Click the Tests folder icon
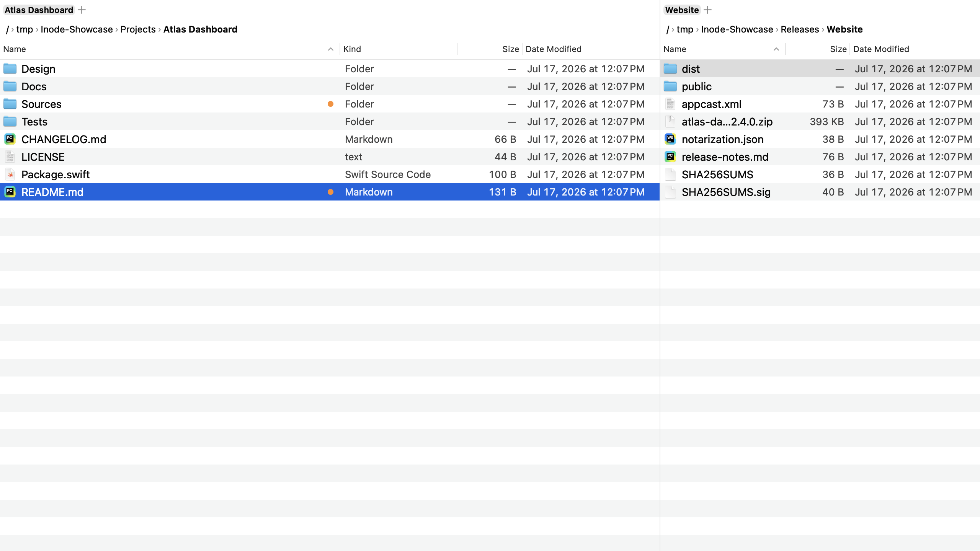Viewport: 980px width, 551px height. [10, 122]
